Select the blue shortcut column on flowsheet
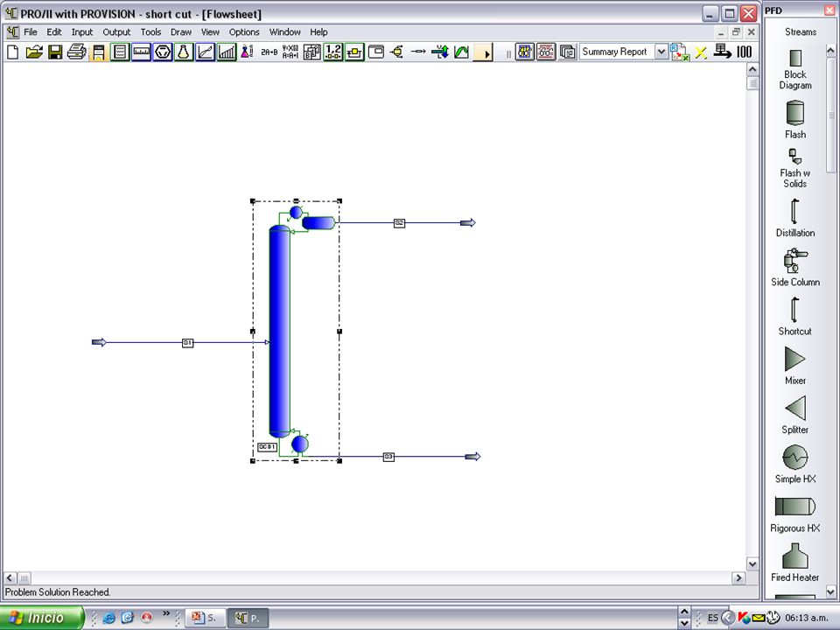The width and height of the screenshot is (840, 630). tap(279, 332)
